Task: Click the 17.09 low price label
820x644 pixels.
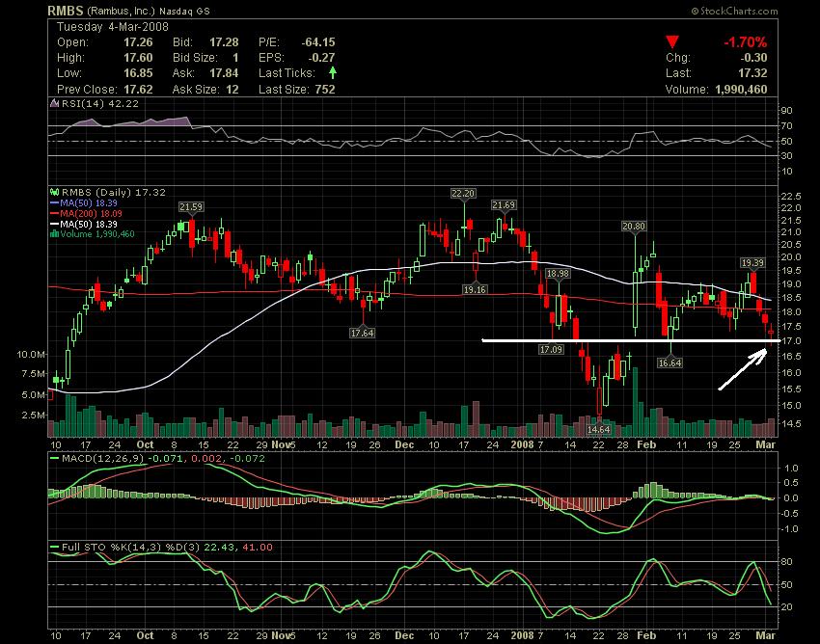Action: coord(551,349)
